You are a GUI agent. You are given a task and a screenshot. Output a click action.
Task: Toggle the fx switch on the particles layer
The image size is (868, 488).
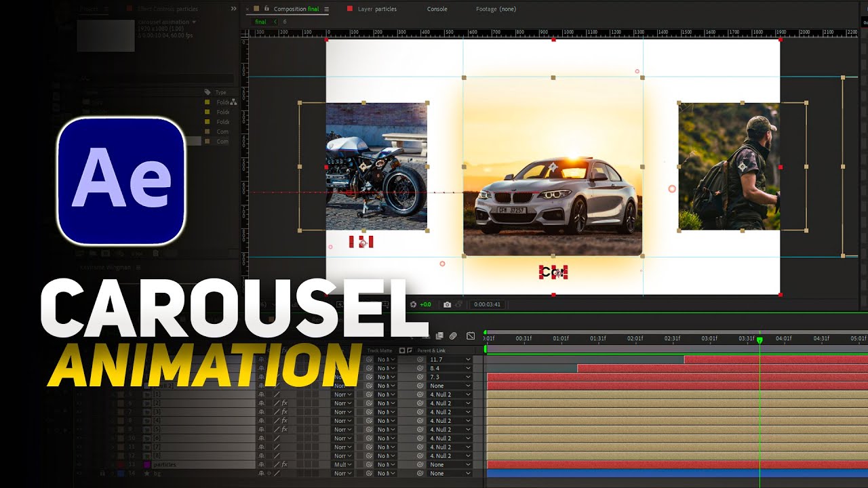(x=285, y=465)
